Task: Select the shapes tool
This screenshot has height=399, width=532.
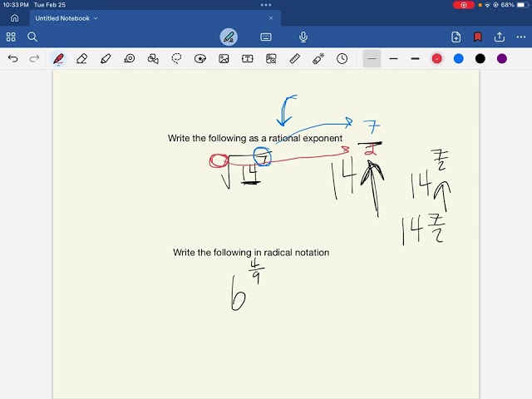Action: click(153, 59)
